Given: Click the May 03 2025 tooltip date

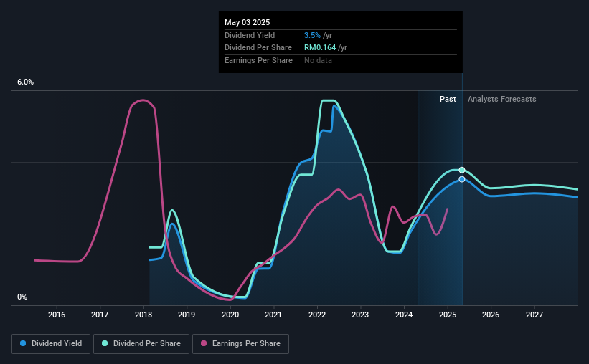Looking at the screenshot, I should [248, 22].
